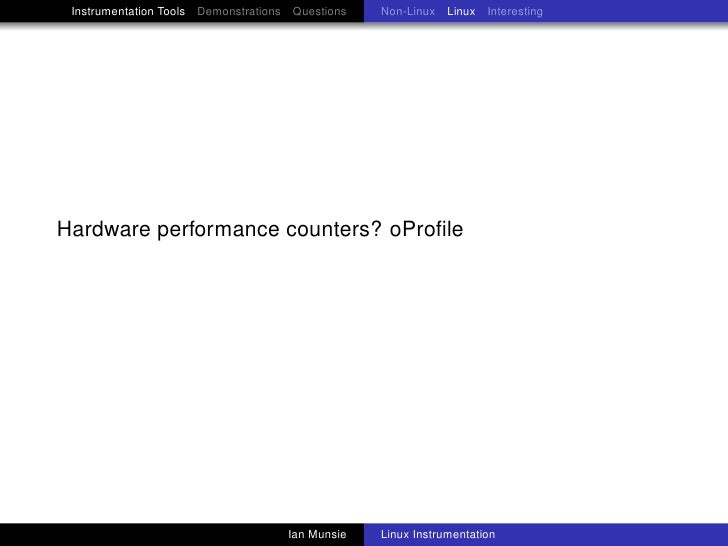The image size is (728, 546).
Task: Click the Linux Instrumentation footer title
Action: (x=438, y=534)
